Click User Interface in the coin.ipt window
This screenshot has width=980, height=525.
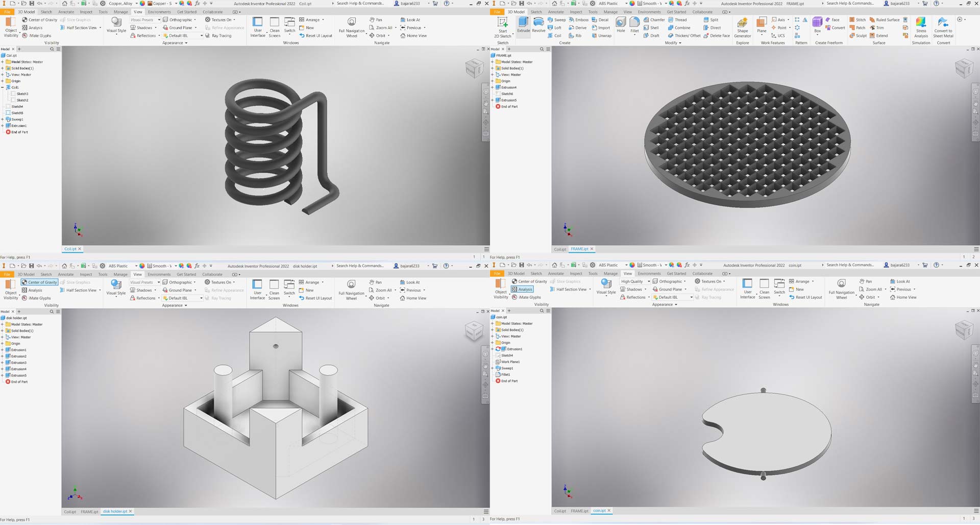pyautogui.click(x=747, y=289)
